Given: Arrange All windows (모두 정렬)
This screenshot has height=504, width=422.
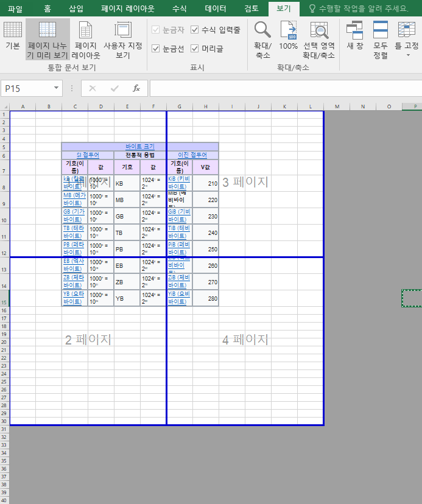Looking at the screenshot, I should click(x=381, y=40).
